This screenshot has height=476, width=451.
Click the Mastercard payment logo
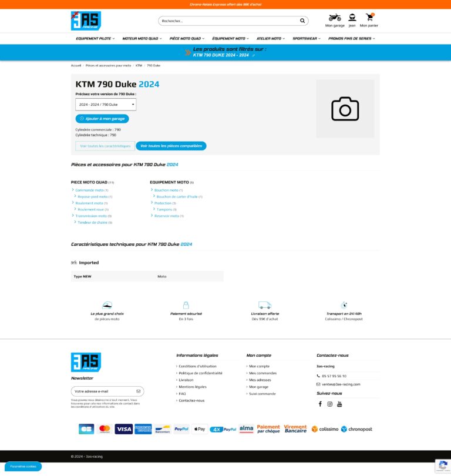pos(105,429)
